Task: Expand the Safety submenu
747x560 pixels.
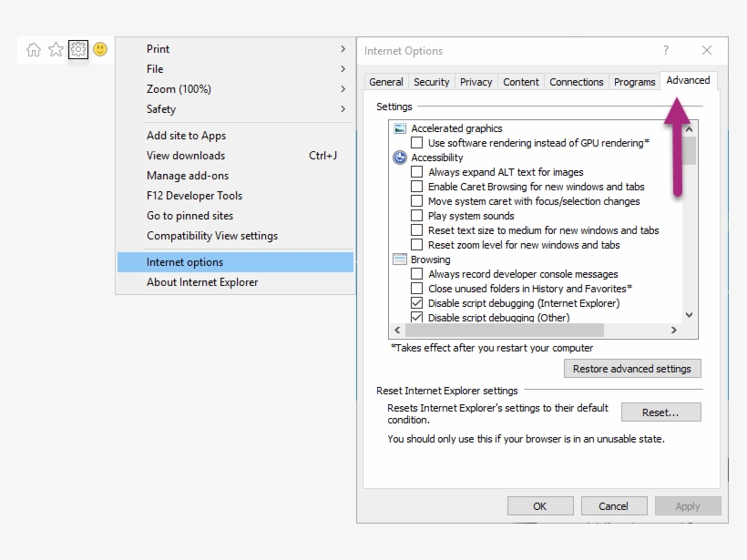Action: [x=235, y=108]
